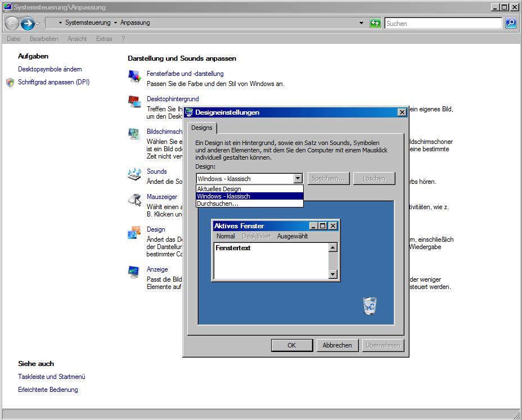Click the Systemsteuerung window title icon
Screen dimensions: 522x420
pos(8,7)
